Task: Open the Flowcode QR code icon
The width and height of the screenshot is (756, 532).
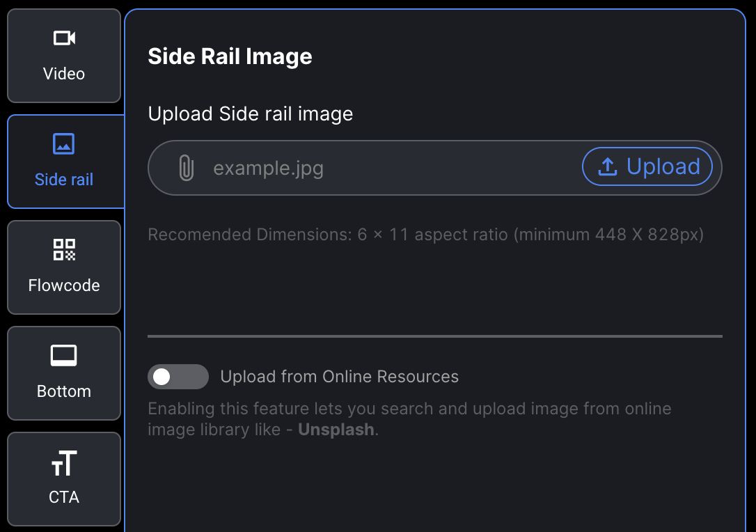Action: tap(64, 250)
